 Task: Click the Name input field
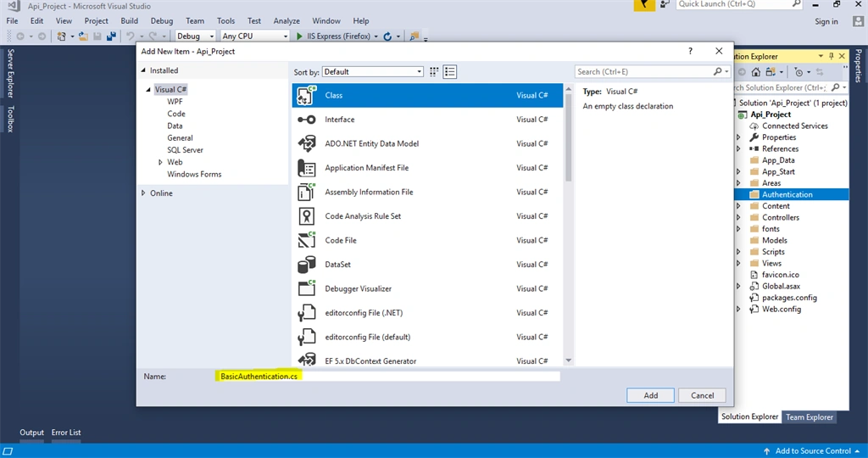(388, 376)
